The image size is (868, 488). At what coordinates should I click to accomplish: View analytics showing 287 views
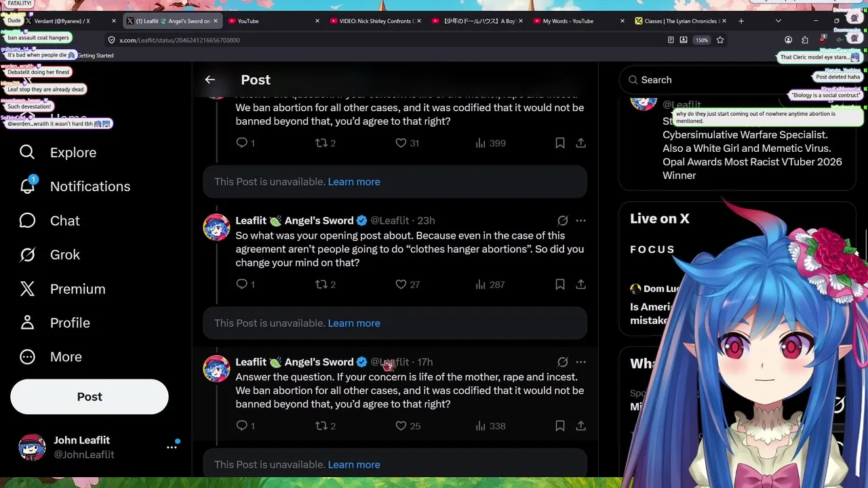point(490,285)
